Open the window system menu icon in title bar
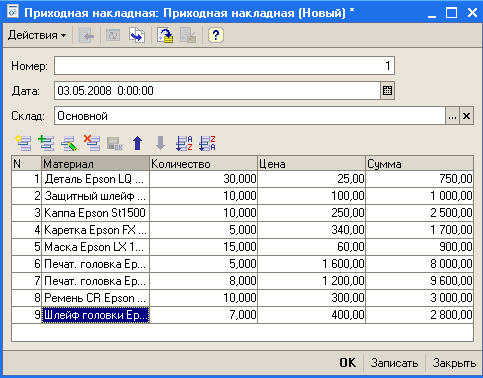This screenshot has width=483, height=378. (13, 12)
